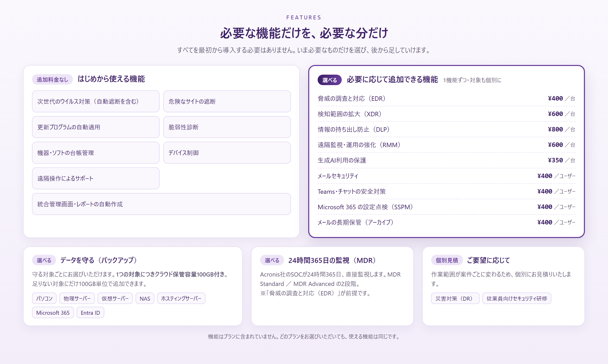This screenshot has height=364, width=608.
Task: Select the 情報の持ち出し防止（DLP） row
Action: tap(447, 129)
